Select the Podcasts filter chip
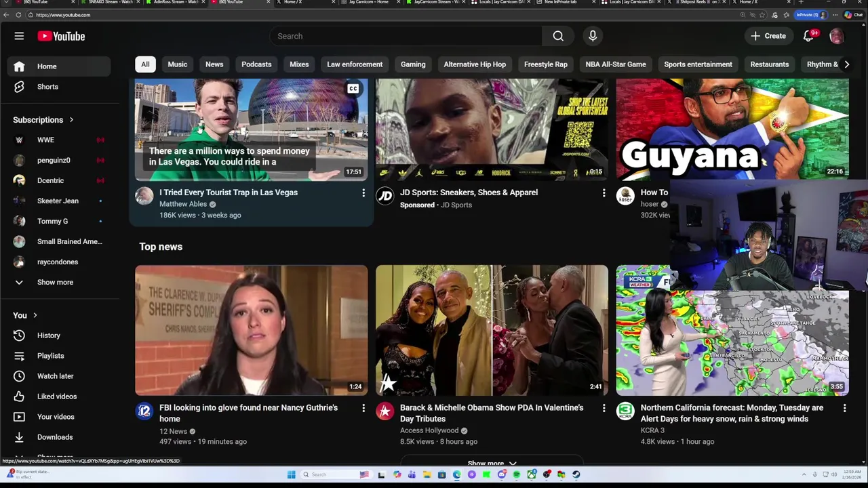This screenshot has width=868, height=488. pos(256,64)
